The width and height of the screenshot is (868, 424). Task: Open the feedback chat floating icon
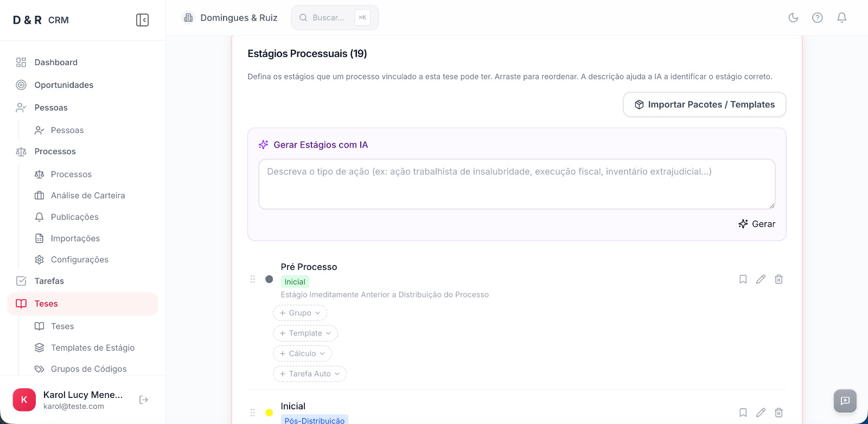[x=845, y=401]
